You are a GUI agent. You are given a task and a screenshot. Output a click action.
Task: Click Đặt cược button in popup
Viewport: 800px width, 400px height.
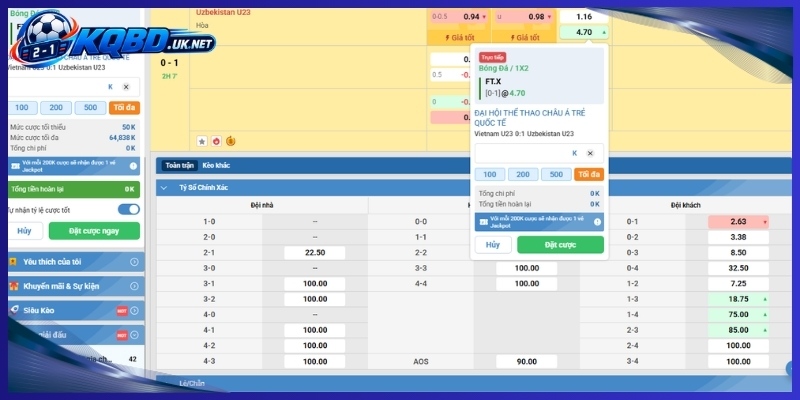coord(560,245)
